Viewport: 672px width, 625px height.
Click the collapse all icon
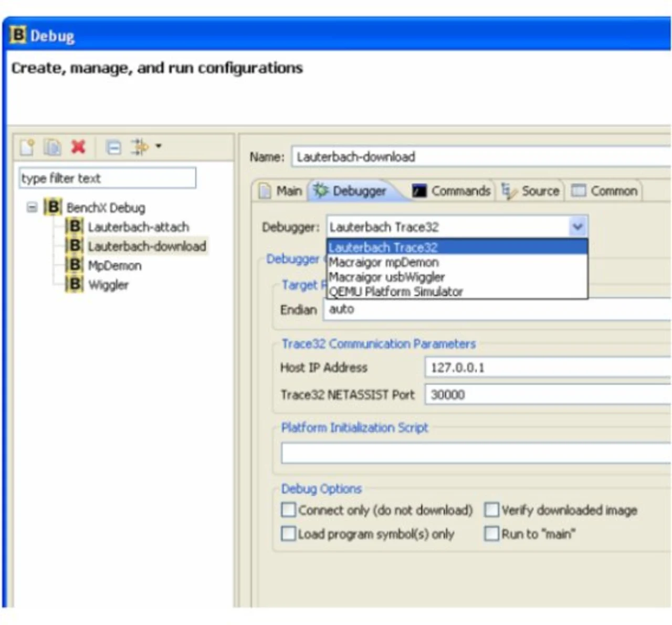pos(113,147)
